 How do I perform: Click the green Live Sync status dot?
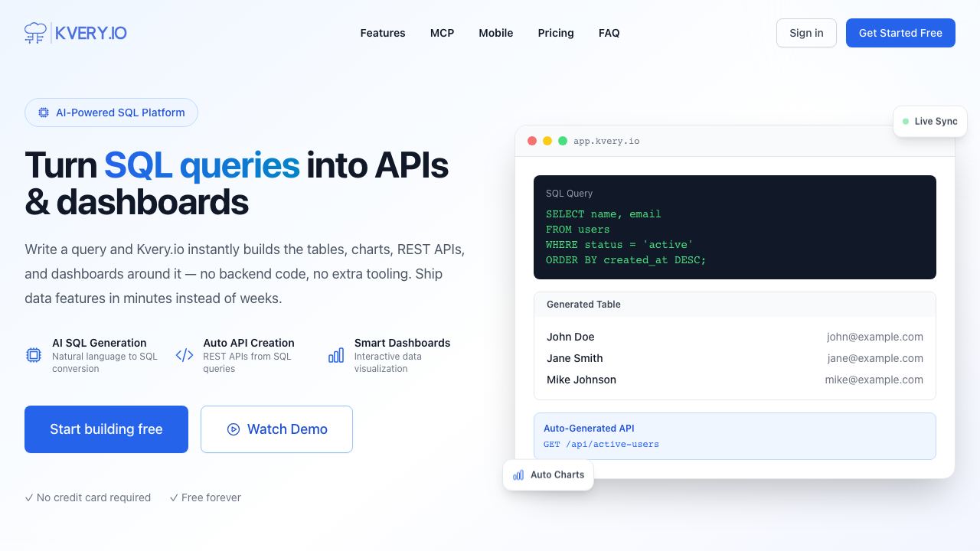[906, 121]
